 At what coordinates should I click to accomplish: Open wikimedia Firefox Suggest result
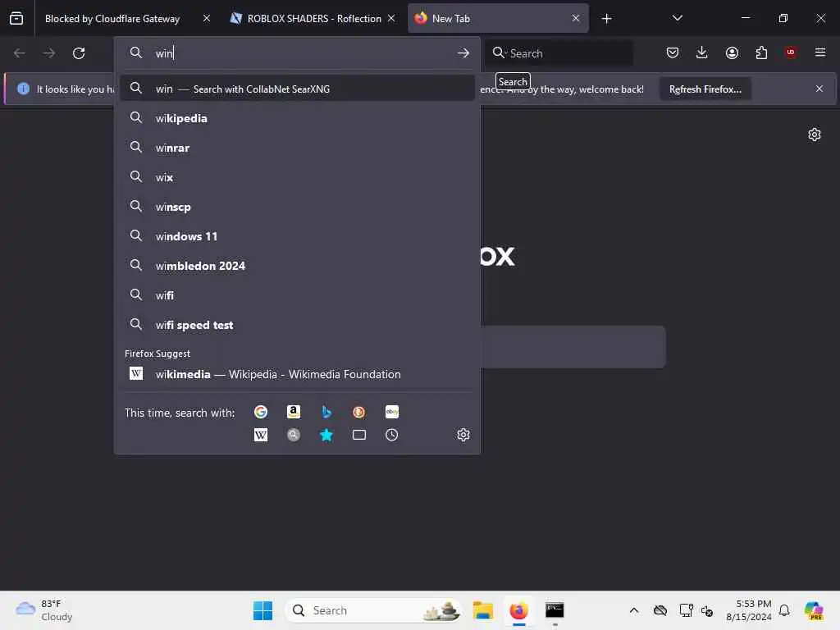297,374
